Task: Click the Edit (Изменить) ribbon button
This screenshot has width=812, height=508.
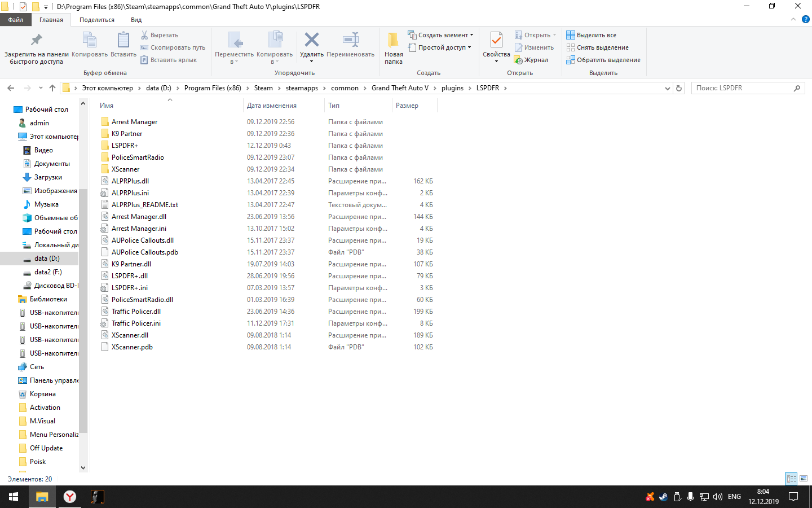Action: click(x=534, y=47)
